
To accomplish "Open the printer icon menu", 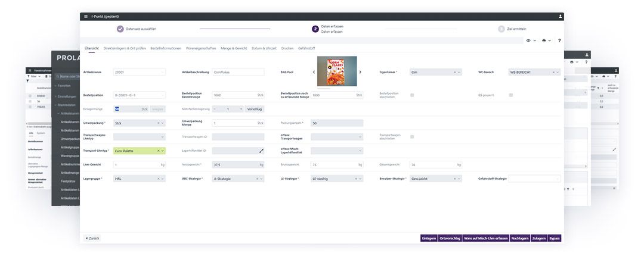I will pyautogui.click(x=544, y=40).
